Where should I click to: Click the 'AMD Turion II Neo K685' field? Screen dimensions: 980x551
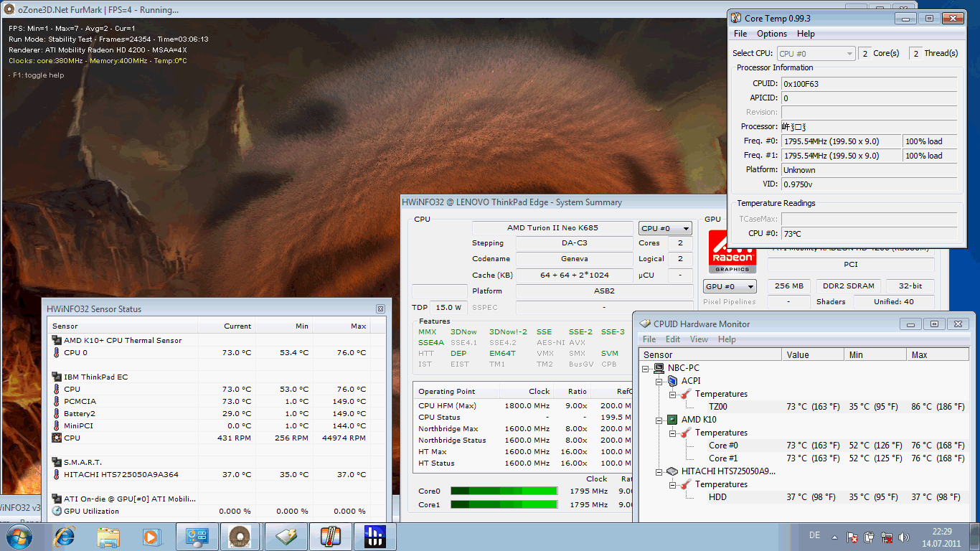point(552,228)
